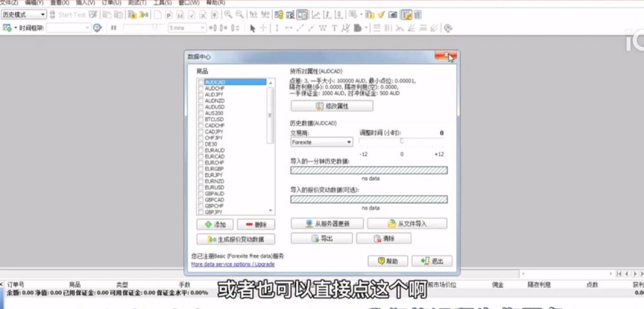The image size is (644, 309).
Task: Check the EURUSD symbol checkbox
Action: [x=201, y=187]
